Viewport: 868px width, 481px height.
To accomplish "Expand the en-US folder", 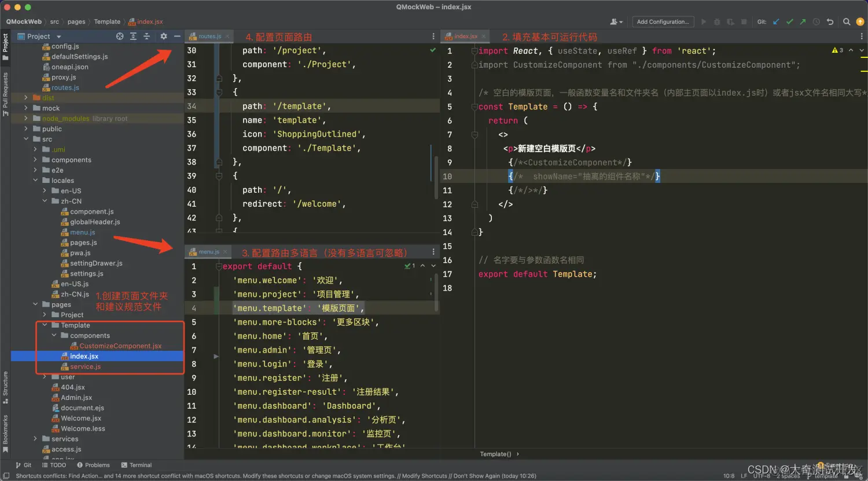I will click(x=45, y=191).
